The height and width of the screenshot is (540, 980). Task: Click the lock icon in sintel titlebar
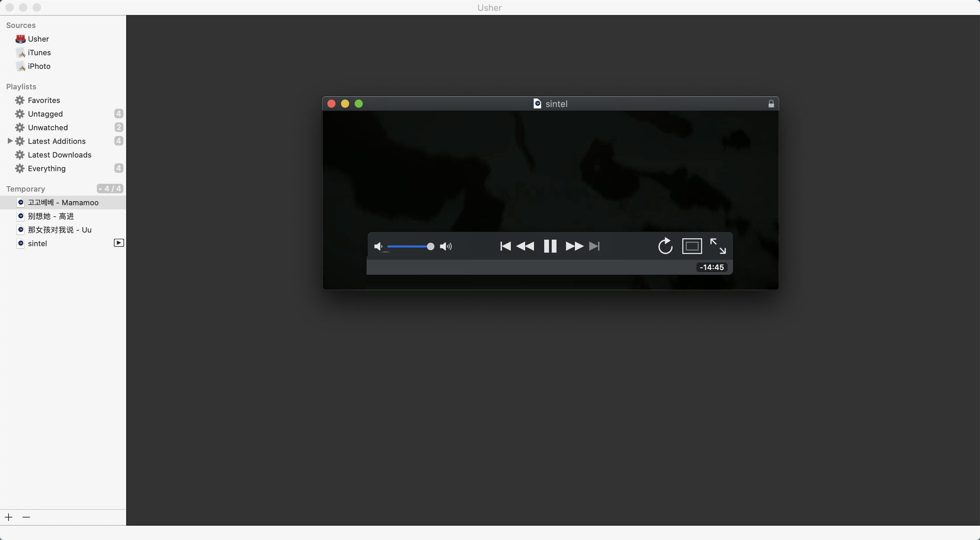[771, 103]
